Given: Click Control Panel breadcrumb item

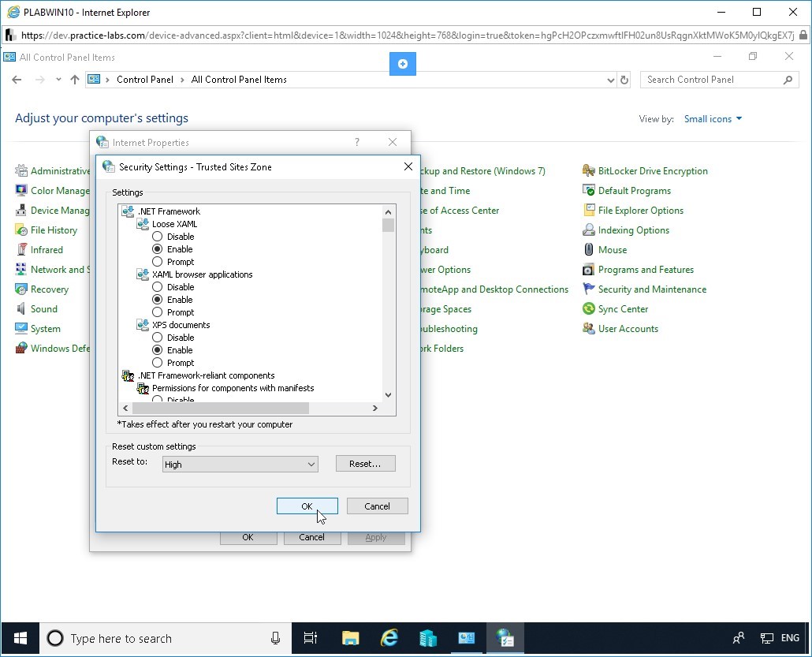Looking at the screenshot, I should 145,80.
